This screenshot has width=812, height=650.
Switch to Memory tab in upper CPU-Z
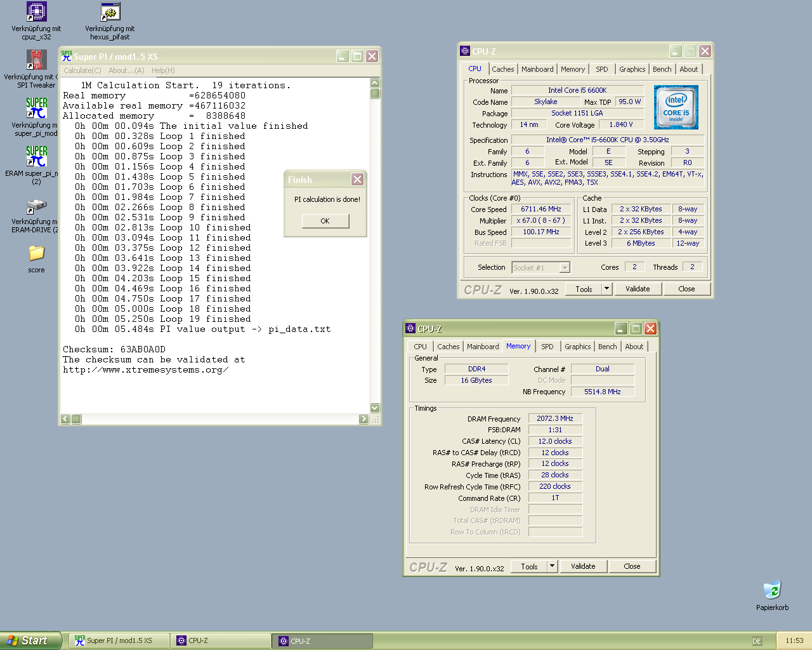[573, 69]
